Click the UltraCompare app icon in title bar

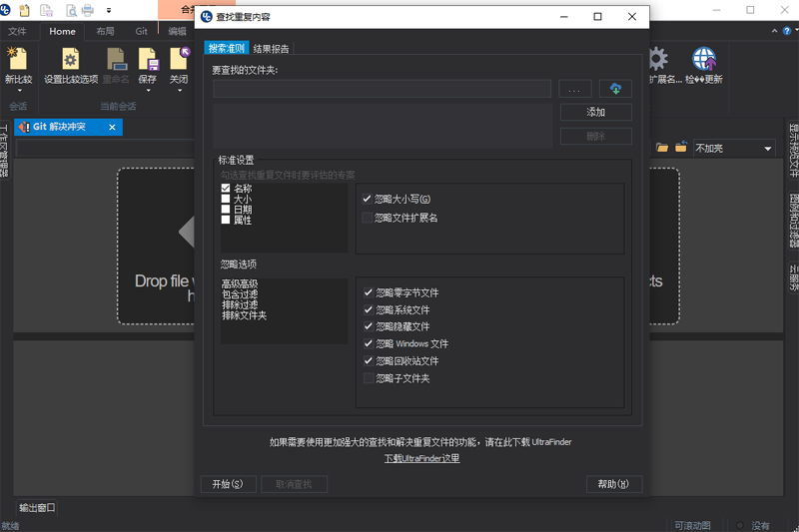pyautogui.click(x=5, y=9)
